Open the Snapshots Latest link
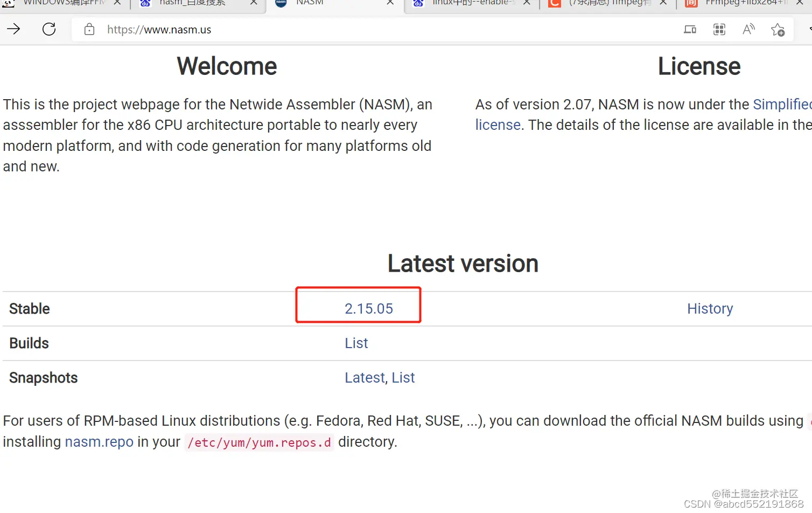Screen dimensions: 812x513 click(365, 378)
